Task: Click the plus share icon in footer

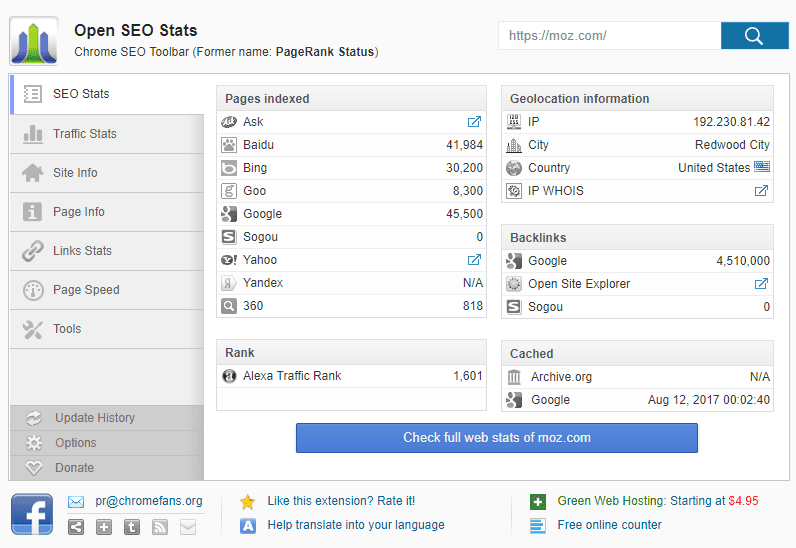Action: pyautogui.click(x=104, y=527)
